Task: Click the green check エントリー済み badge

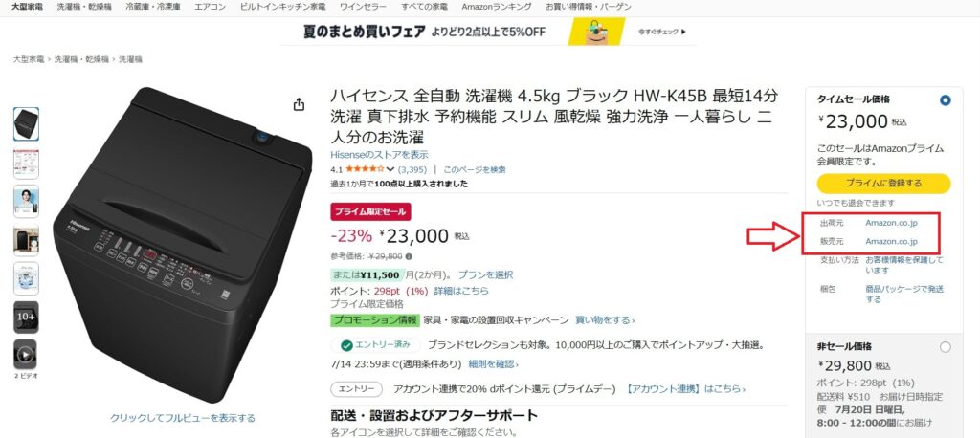Action: (x=375, y=345)
